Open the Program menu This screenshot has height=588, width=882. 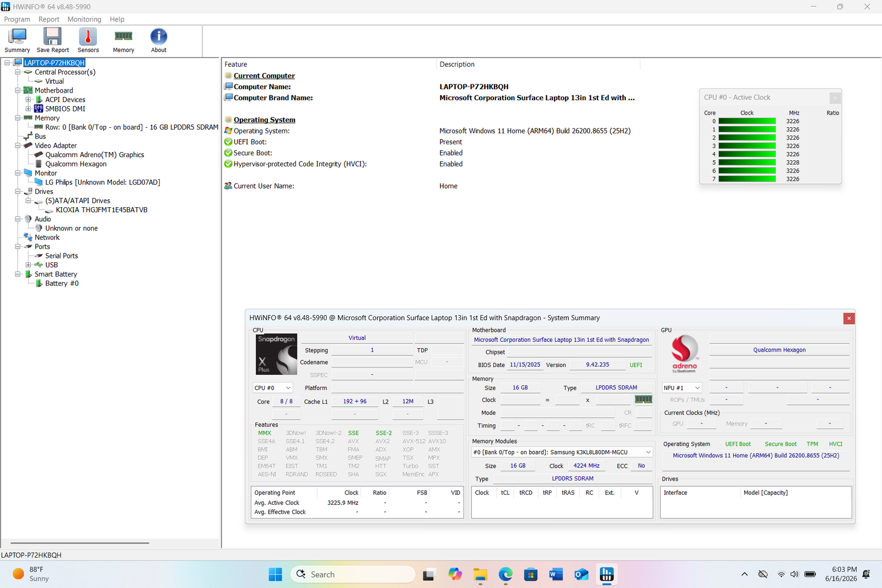17,19
